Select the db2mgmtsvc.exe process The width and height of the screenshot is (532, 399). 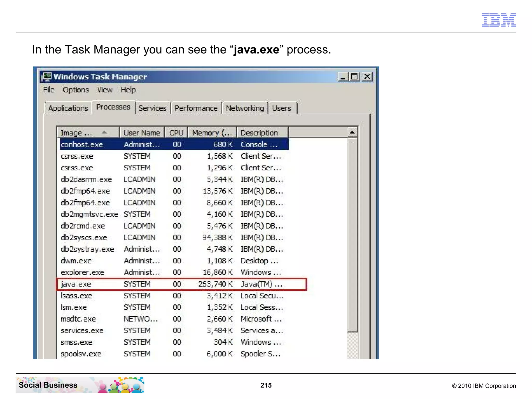[174, 214]
